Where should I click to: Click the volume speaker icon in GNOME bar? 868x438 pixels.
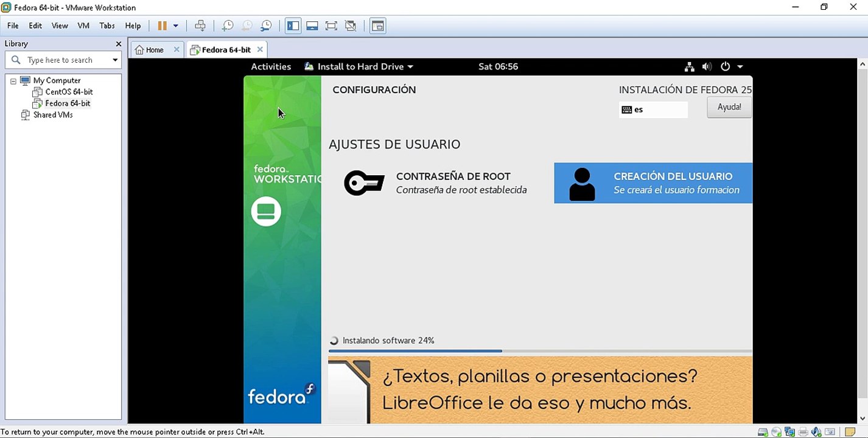click(x=707, y=67)
